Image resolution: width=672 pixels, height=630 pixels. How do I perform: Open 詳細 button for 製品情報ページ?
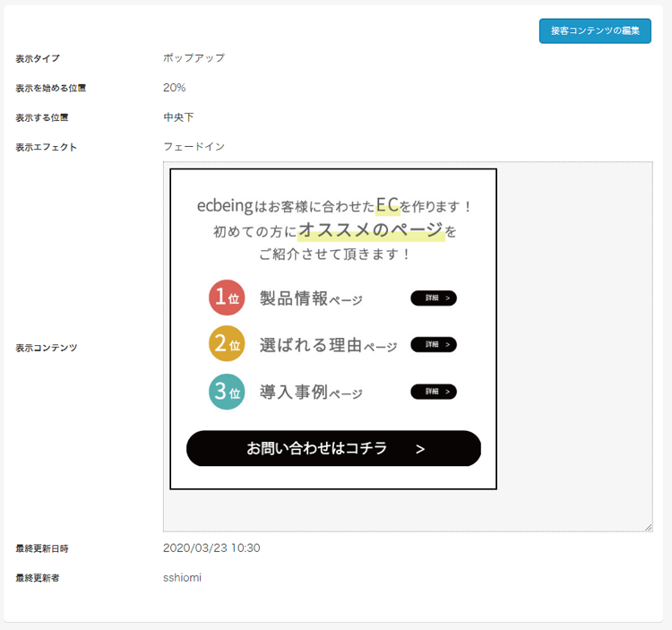434,298
